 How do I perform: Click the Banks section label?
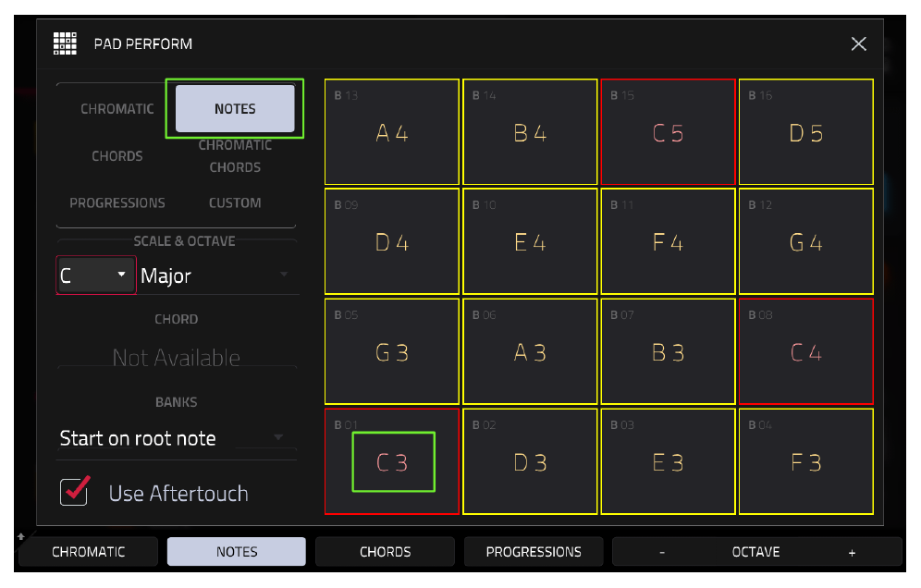click(177, 402)
